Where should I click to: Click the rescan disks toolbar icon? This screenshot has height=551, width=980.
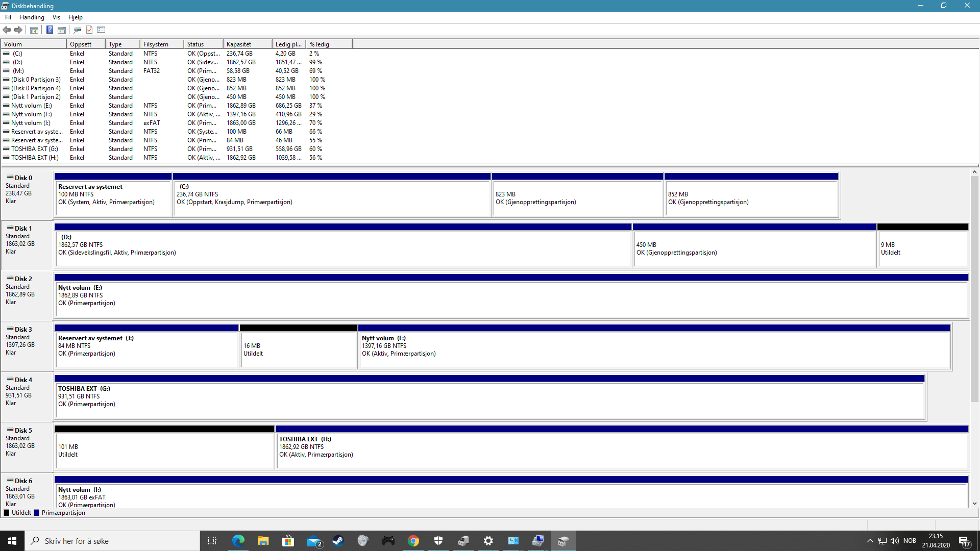[77, 30]
